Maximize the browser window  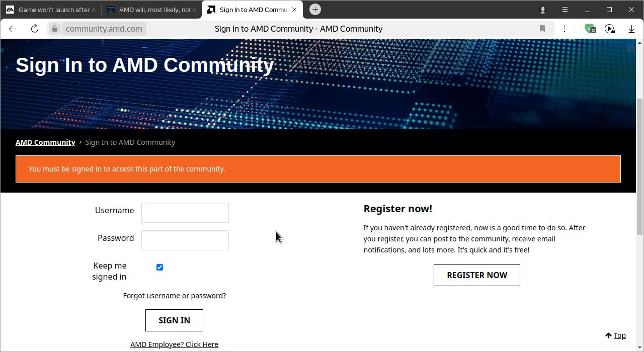pyautogui.click(x=609, y=10)
